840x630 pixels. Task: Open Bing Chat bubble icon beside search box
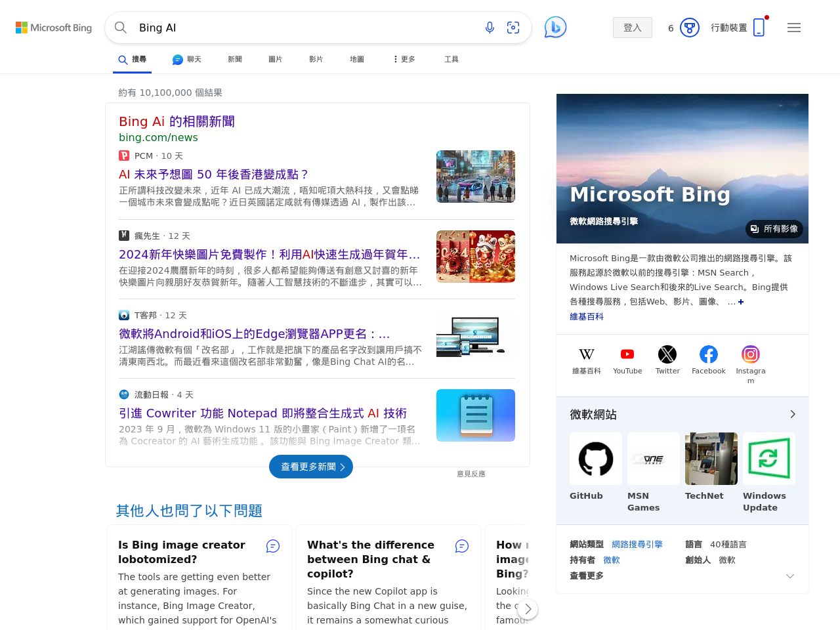555,28
